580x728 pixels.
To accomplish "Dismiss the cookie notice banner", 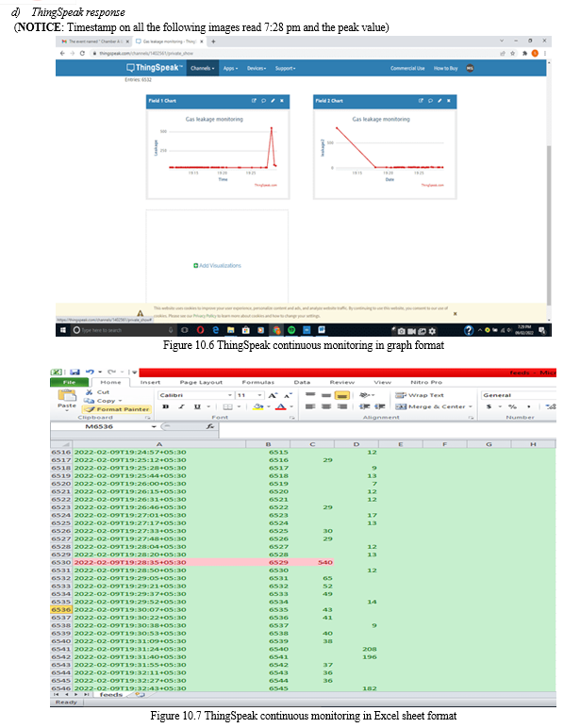I will click(x=456, y=314).
